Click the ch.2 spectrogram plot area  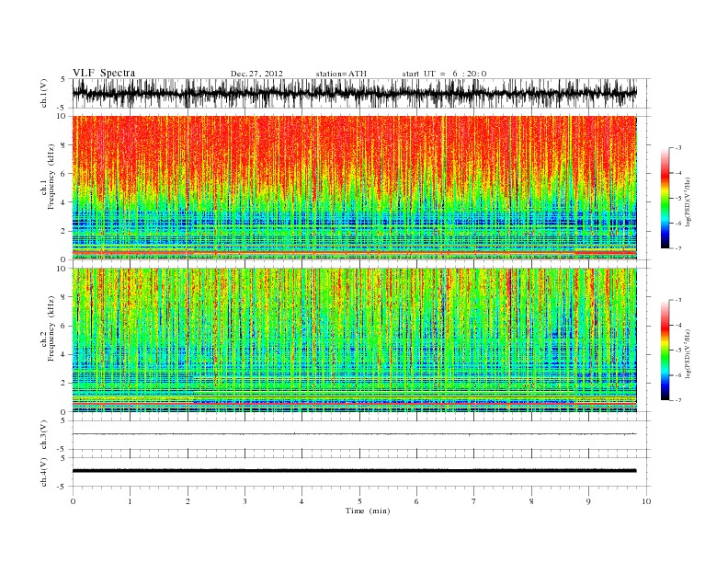(355, 340)
